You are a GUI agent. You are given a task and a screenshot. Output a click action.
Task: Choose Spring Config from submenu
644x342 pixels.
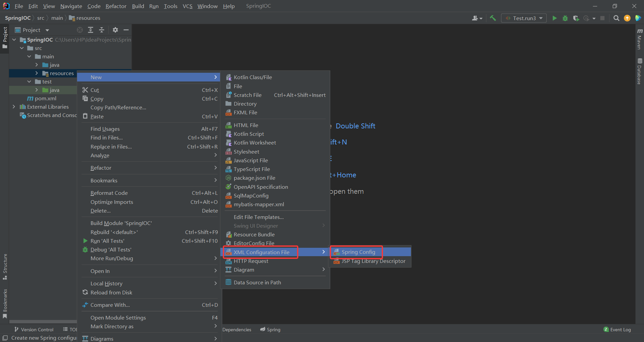(x=371, y=252)
